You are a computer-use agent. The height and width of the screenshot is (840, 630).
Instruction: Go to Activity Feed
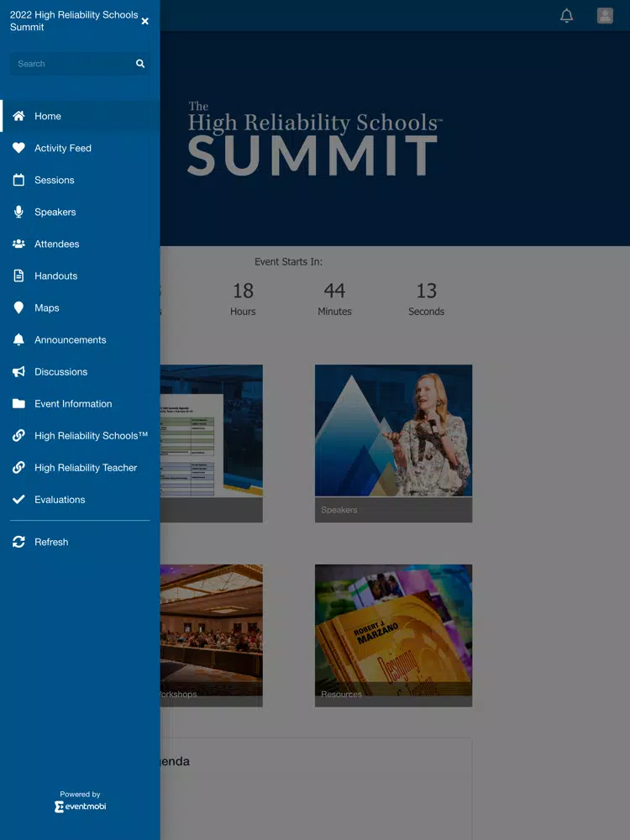[x=81, y=148]
